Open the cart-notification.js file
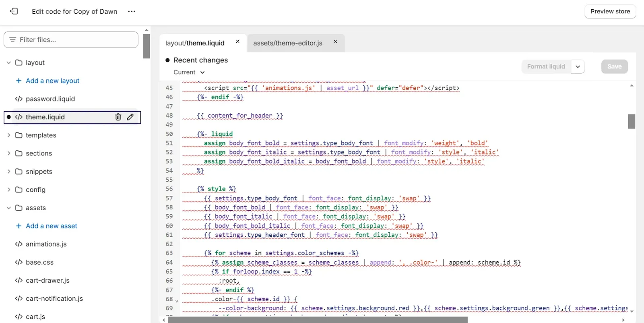The image size is (644, 323). (54, 299)
